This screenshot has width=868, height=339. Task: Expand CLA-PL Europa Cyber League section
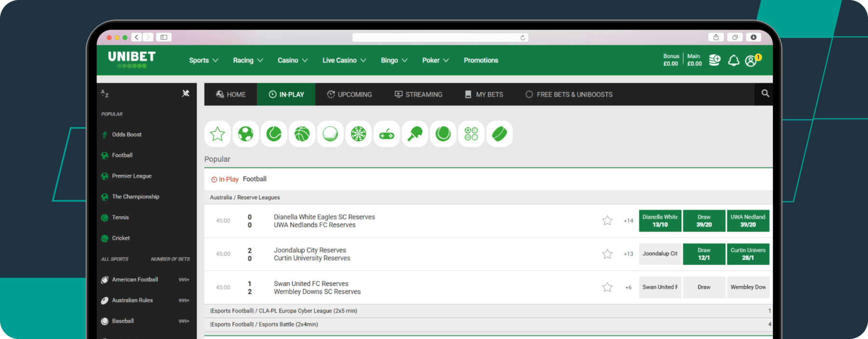[x=488, y=311]
